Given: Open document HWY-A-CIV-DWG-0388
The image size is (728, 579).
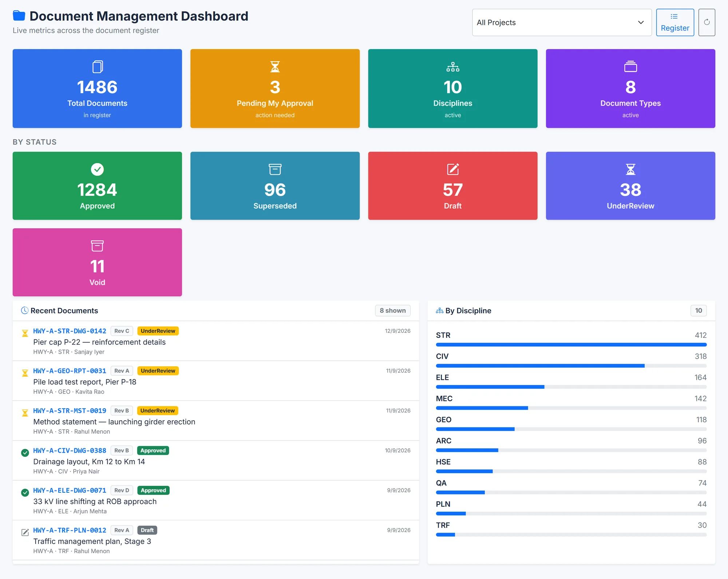Looking at the screenshot, I should tap(70, 450).
